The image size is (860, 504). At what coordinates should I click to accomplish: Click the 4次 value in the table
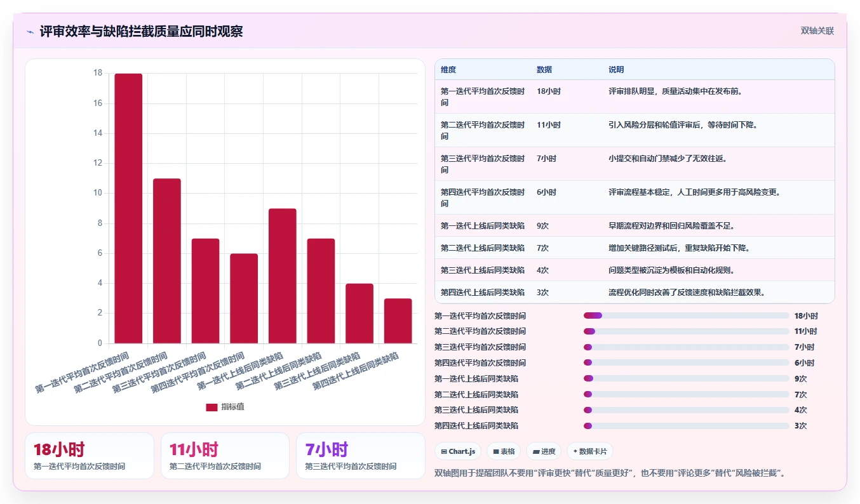[543, 270]
